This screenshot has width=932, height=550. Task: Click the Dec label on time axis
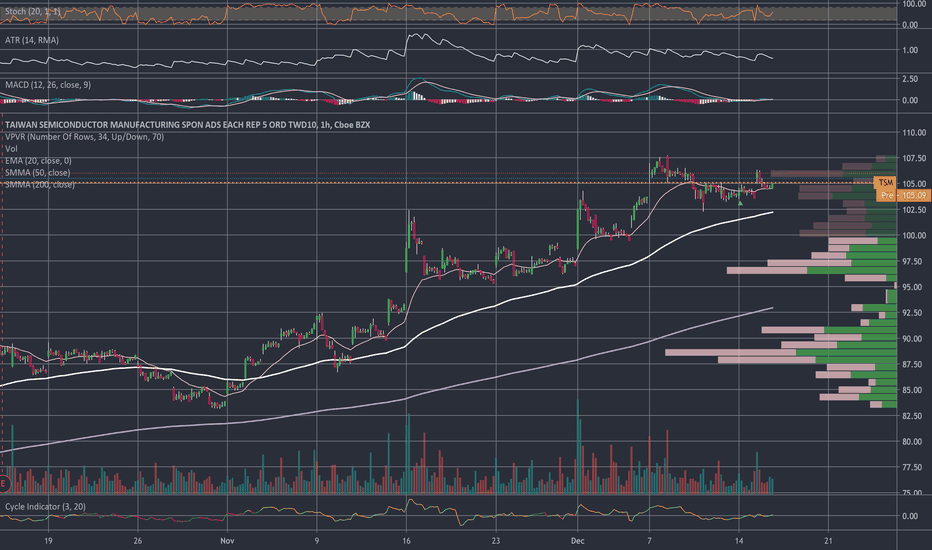coord(577,541)
